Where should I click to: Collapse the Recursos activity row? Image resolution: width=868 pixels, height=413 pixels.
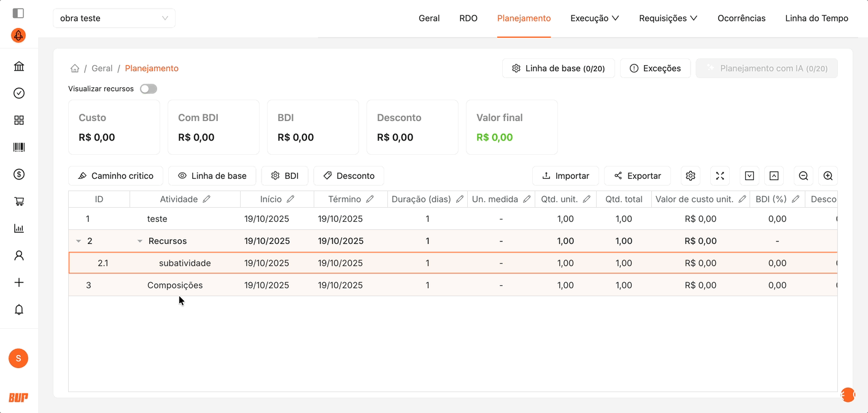pyautogui.click(x=140, y=241)
